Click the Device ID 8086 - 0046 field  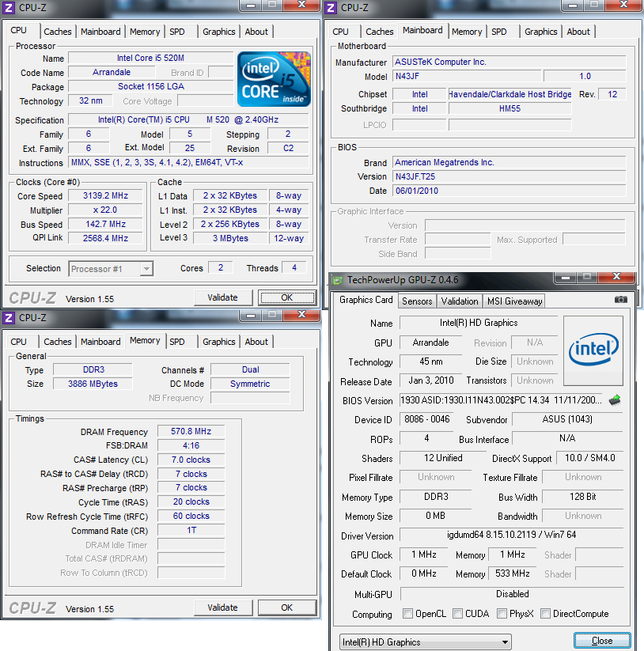pyautogui.click(x=427, y=419)
